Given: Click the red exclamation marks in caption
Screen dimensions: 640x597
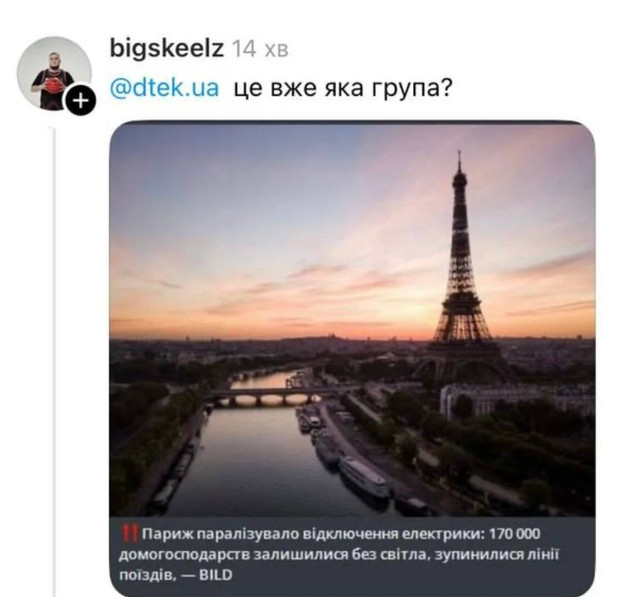Looking at the screenshot, I should (x=127, y=532).
